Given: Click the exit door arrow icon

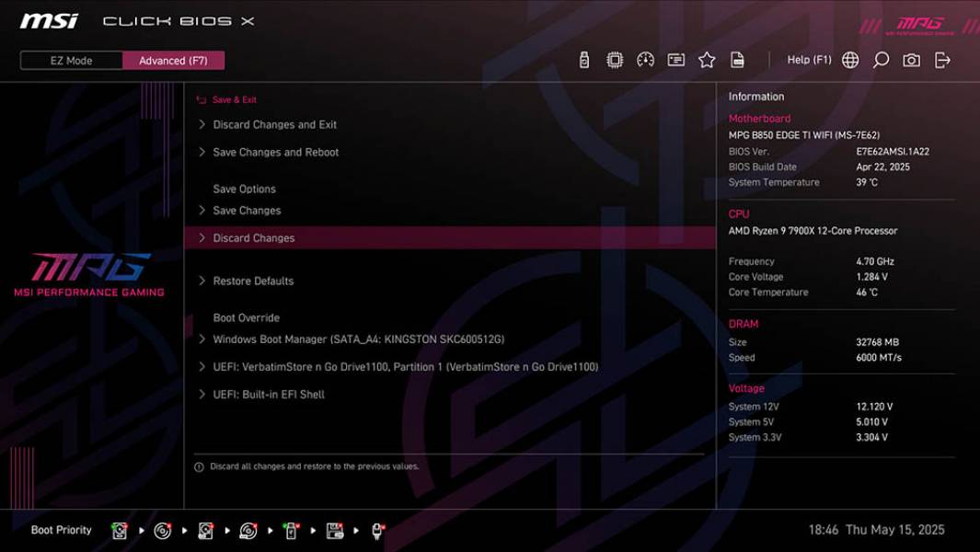Looking at the screenshot, I should point(942,60).
